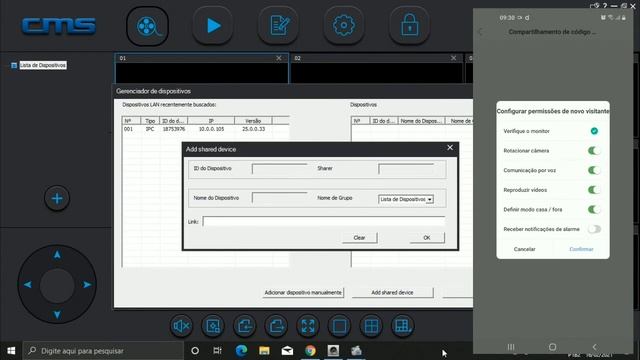Enable Receber notificações de alarme switch
The width and height of the screenshot is (640, 360).
[x=594, y=229]
